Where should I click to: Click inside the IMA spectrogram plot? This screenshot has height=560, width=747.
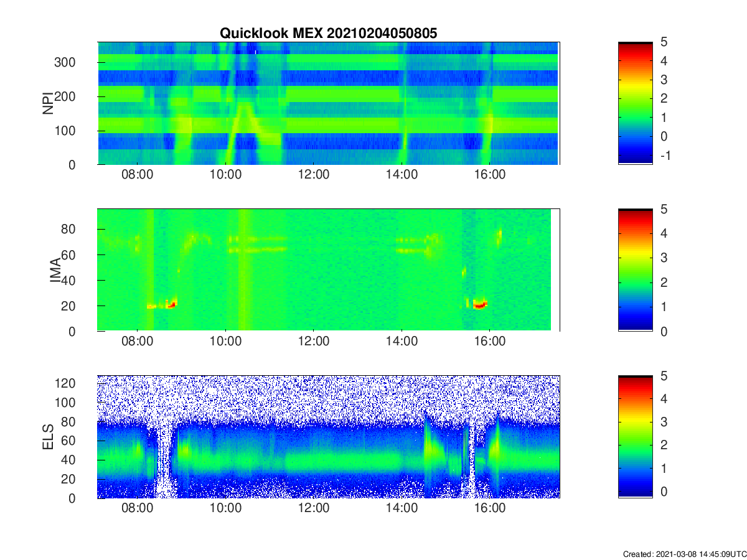click(x=328, y=270)
